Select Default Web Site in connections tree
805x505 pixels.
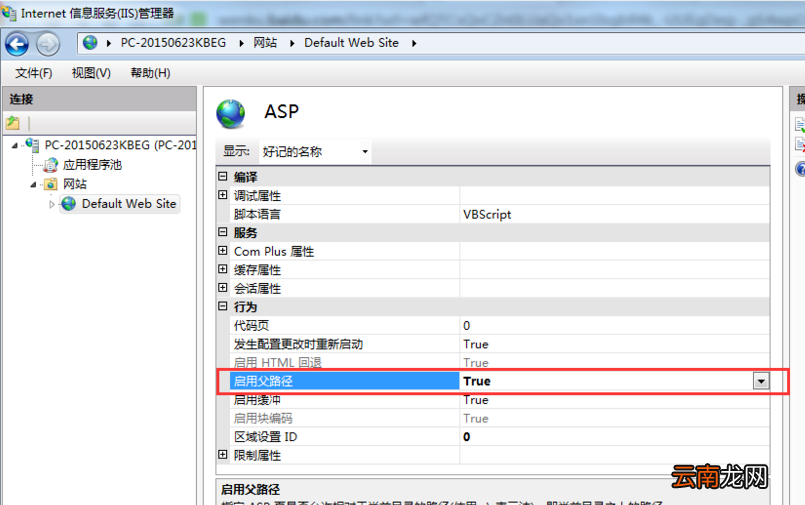pyautogui.click(x=129, y=204)
